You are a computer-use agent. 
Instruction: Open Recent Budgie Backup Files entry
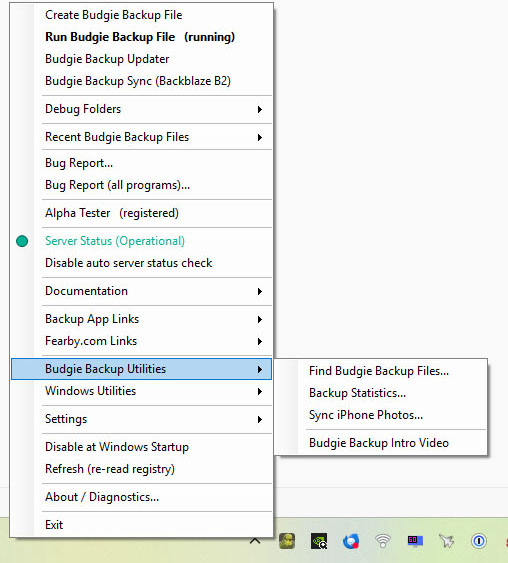[x=141, y=137]
